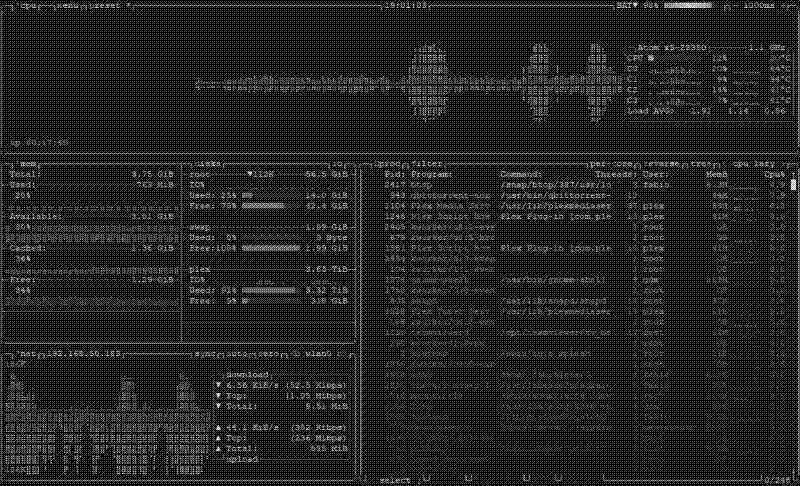Viewport: 800px width, 486px height.
Task: Click the 192.168.50.183 IP address
Action: point(84,353)
